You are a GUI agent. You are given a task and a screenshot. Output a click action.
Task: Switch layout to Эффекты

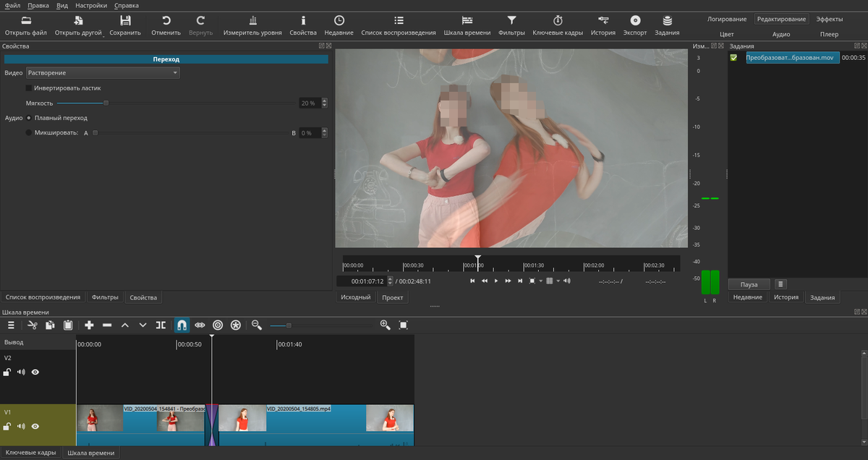click(829, 19)
